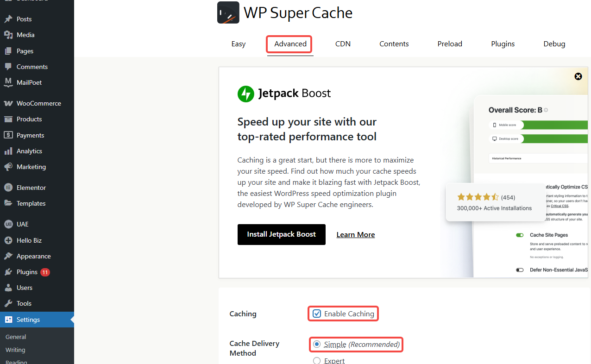Click the Media icon in sidebar

8,35
